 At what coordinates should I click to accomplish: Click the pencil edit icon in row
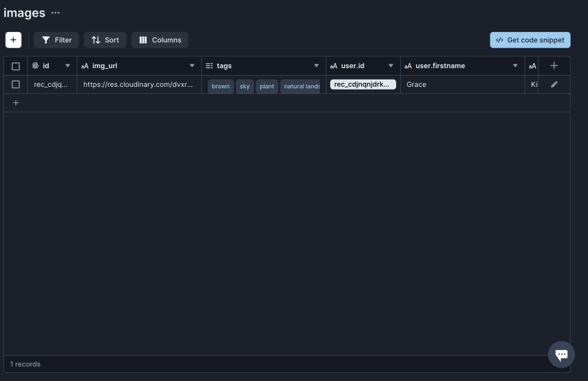coord(554,84)
